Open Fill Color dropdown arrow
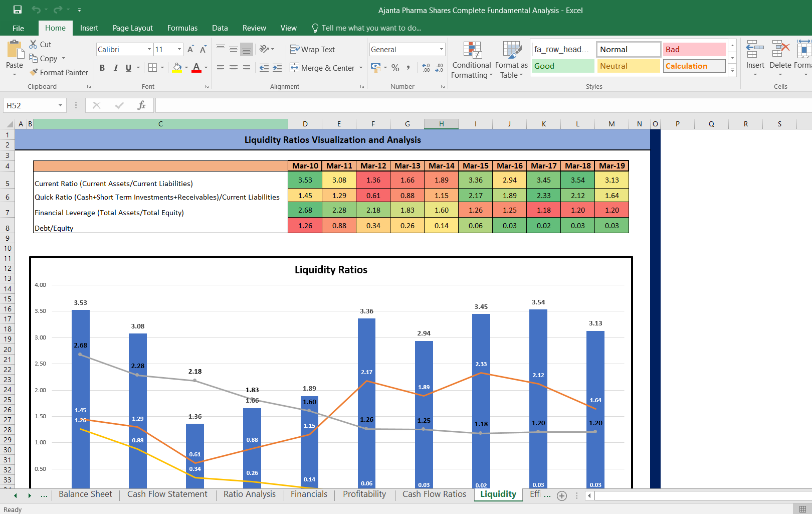 pyautogui.click(x=186, y=68)
